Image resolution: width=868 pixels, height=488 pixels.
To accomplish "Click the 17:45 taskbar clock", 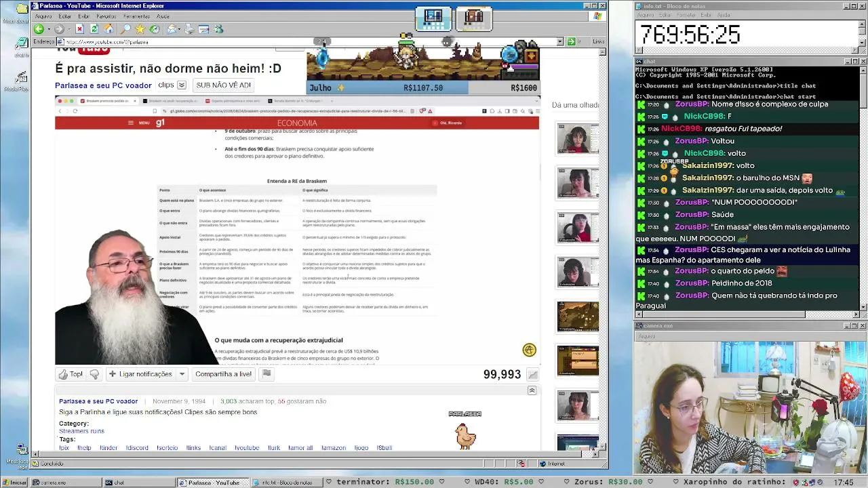I will pos(844,483).
